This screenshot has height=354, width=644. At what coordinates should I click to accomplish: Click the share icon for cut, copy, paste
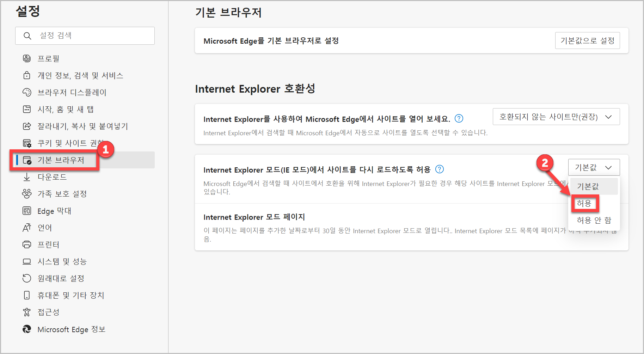point(27,126)
